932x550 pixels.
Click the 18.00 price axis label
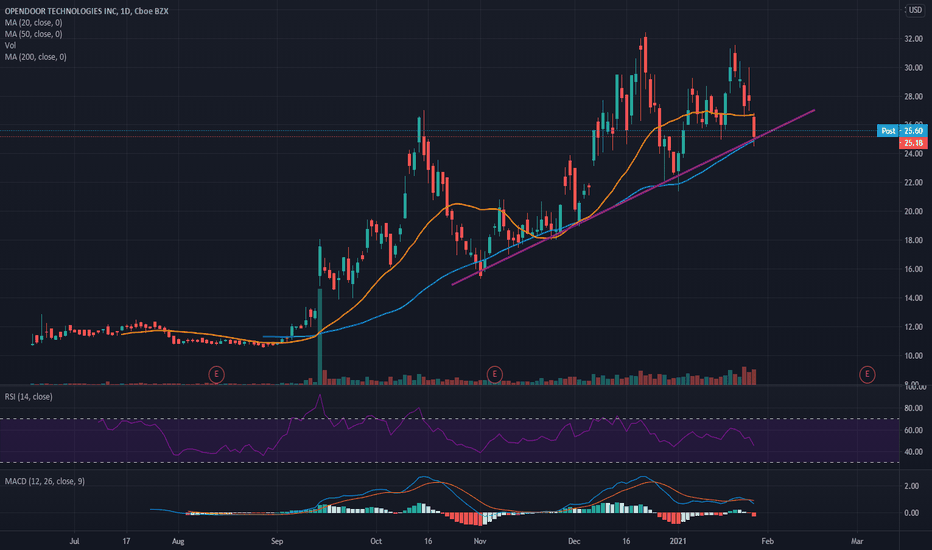(914, 240)
